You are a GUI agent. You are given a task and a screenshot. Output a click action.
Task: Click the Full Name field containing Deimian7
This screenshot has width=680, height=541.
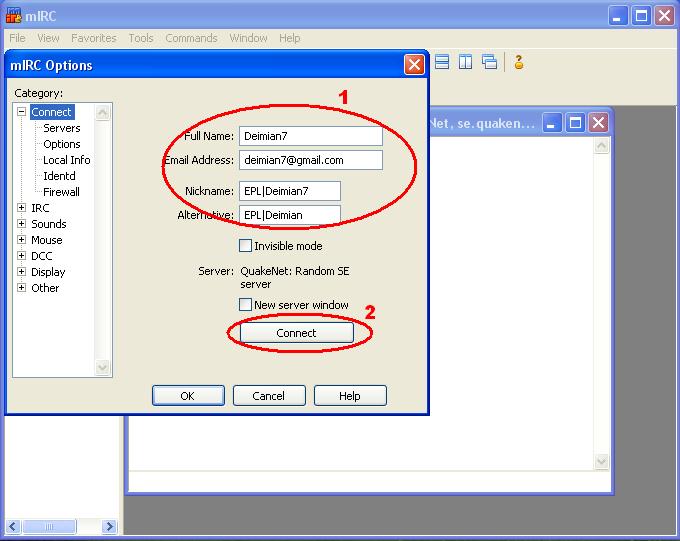click(311, 136)
